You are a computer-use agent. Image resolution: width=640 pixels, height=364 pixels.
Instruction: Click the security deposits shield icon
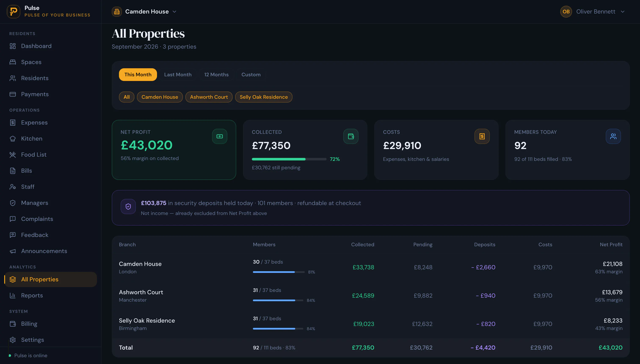[x=128, y=207]
